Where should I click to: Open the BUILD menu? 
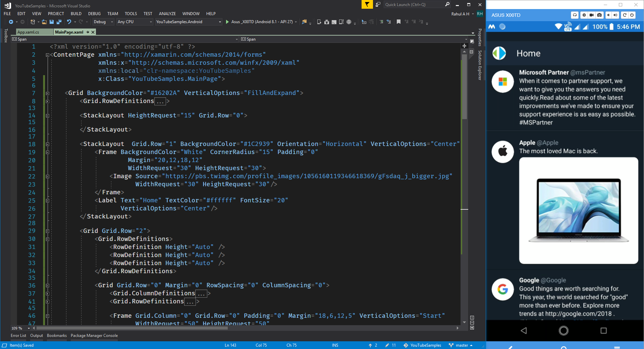coord(76,14)
